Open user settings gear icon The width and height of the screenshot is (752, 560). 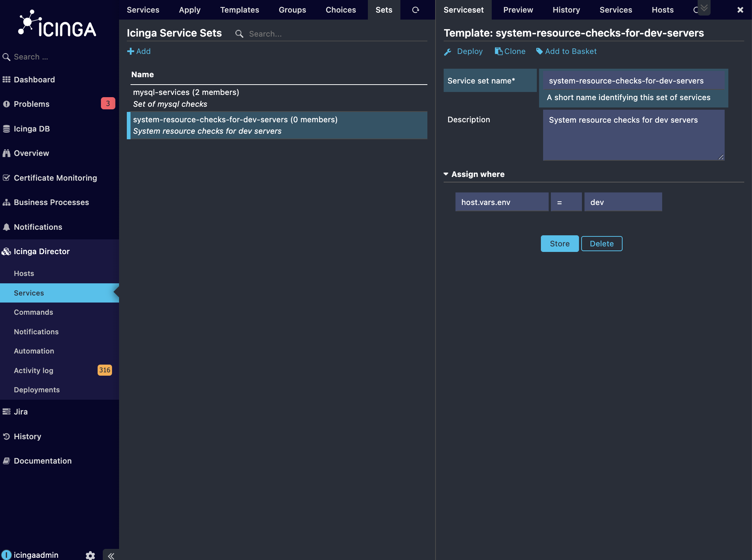(x=90, y=555)
